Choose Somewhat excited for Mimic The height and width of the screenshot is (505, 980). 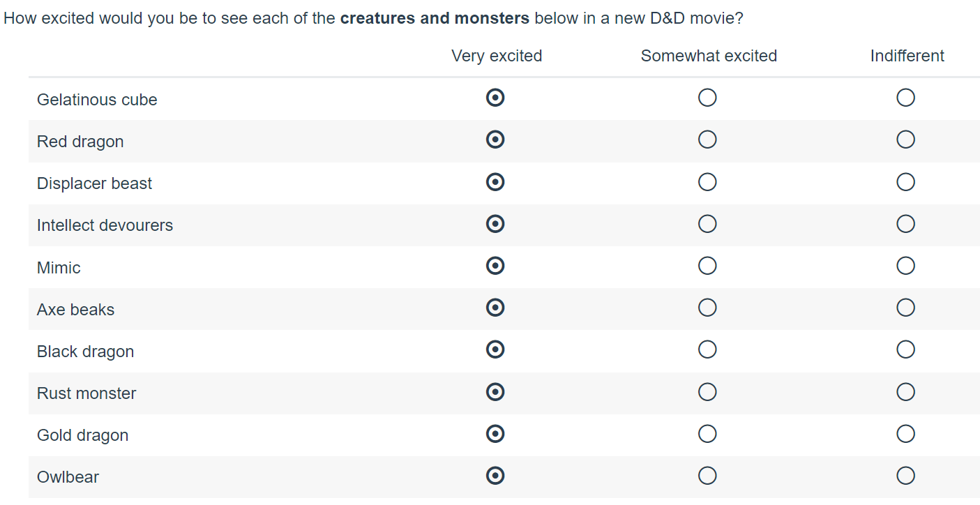coord(707,266)
